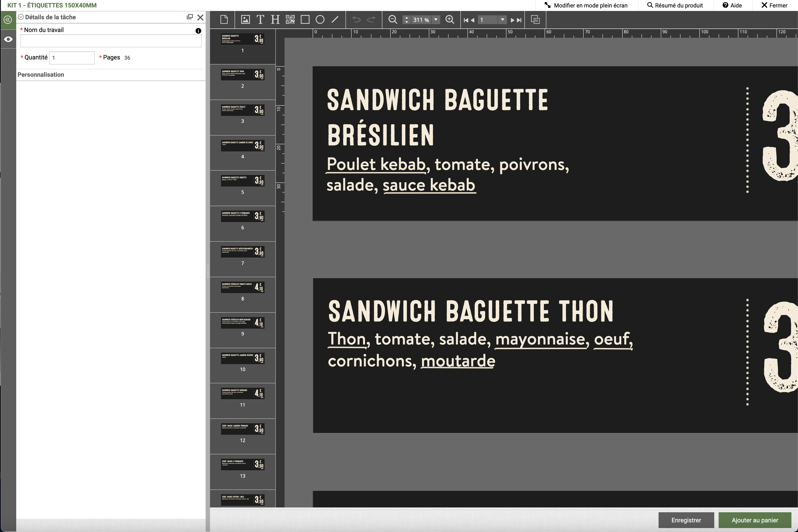Click the zoom level stepper arrows
This screenshot has height=532, width=798.
(406, 20)
